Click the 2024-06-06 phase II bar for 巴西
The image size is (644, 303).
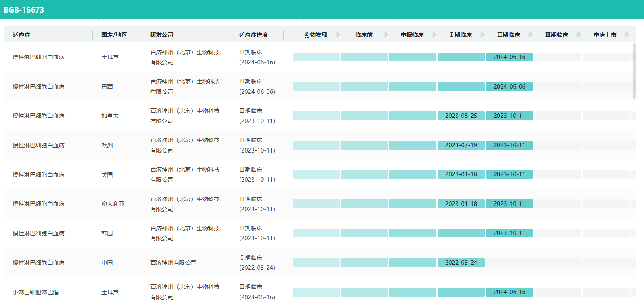tap(509, 87)
